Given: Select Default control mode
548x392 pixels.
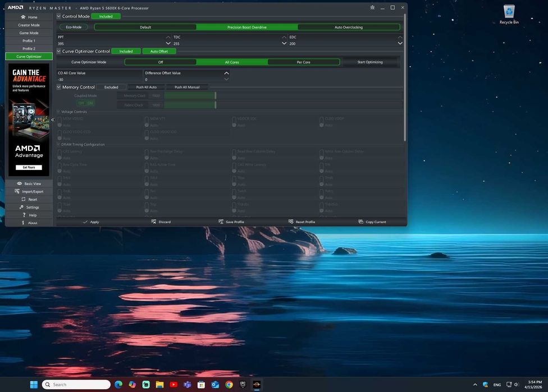Looking at the screenshot, I should (x=145, y=27).
